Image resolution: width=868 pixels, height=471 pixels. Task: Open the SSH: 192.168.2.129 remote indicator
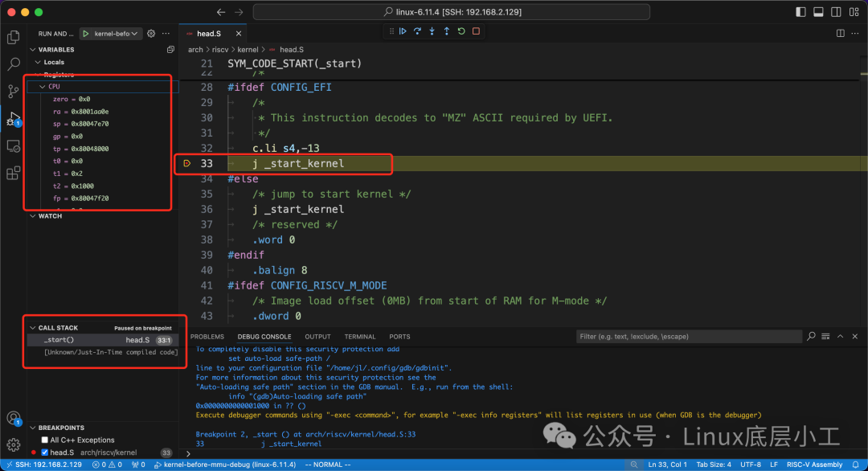pos(43,465)
